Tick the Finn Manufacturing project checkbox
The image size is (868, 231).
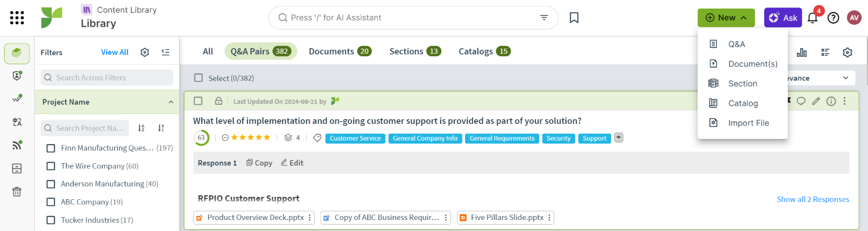click(x=50, y=148)
